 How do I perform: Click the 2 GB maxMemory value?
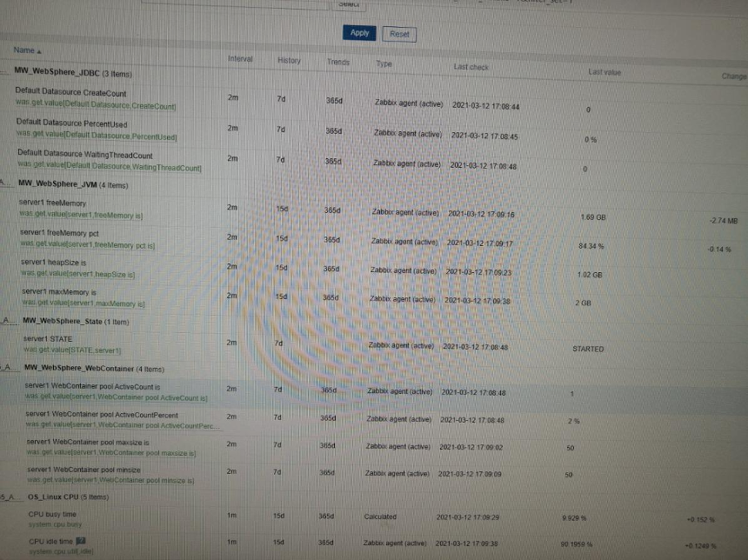(583, 303)
